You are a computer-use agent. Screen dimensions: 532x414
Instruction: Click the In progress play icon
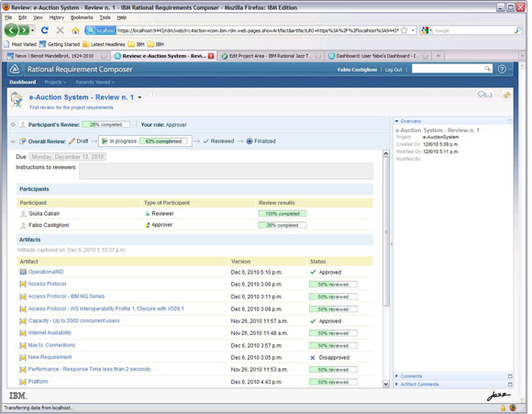coord(105,141)
